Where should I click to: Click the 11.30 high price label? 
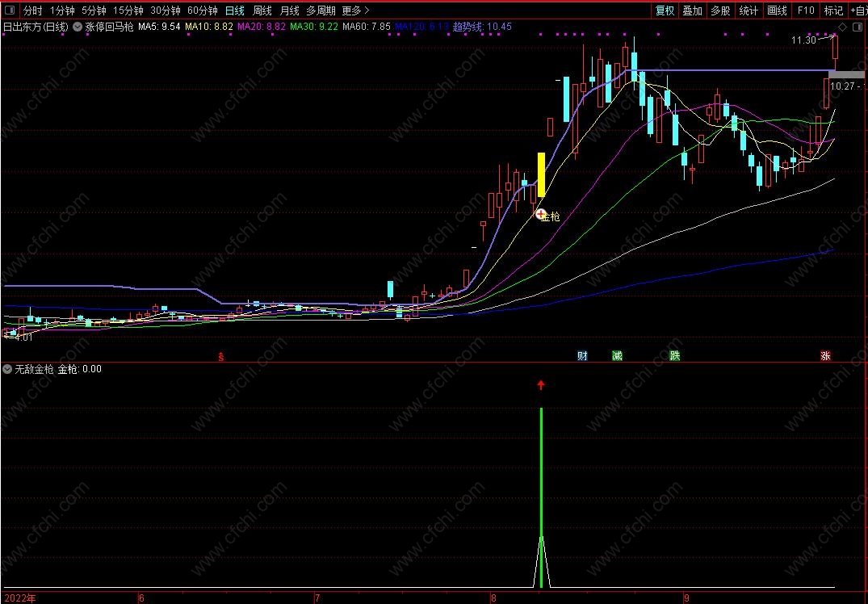[x=803, y=40]
